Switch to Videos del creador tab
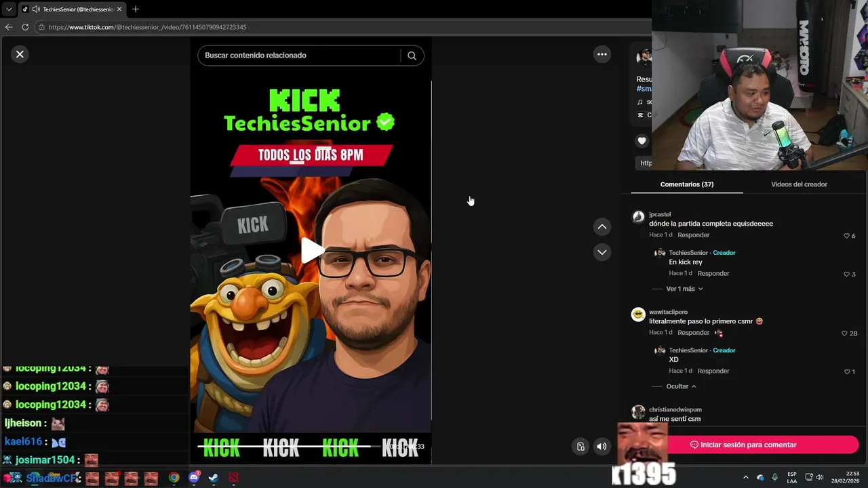Screen dimensions: 868x488 pyautogui.click(x=799, y=184)
